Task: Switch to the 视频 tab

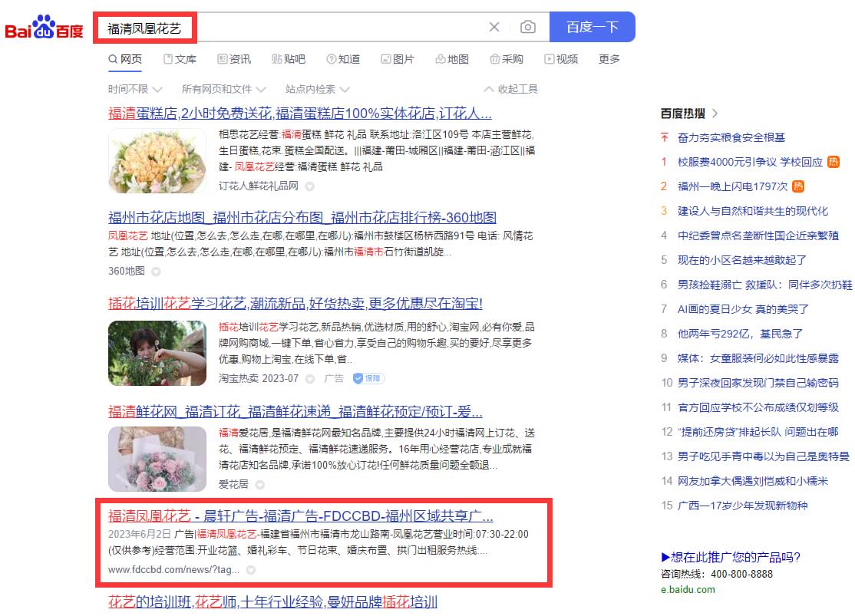Action: click(561, 59)
